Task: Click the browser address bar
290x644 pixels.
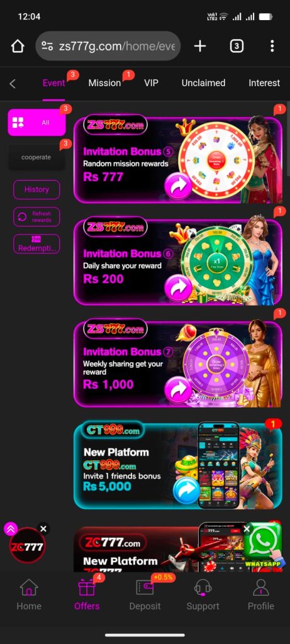Action: pos(108,46)
